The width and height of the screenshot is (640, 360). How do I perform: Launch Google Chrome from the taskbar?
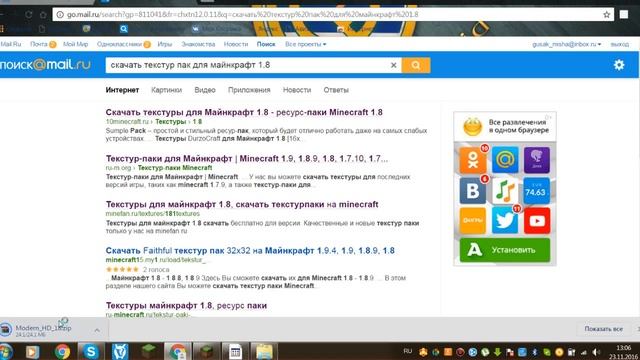62,351
